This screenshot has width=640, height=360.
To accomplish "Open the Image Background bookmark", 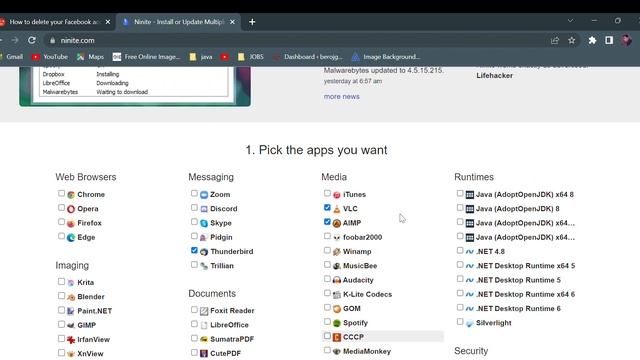I will click(x=386, y=57).
